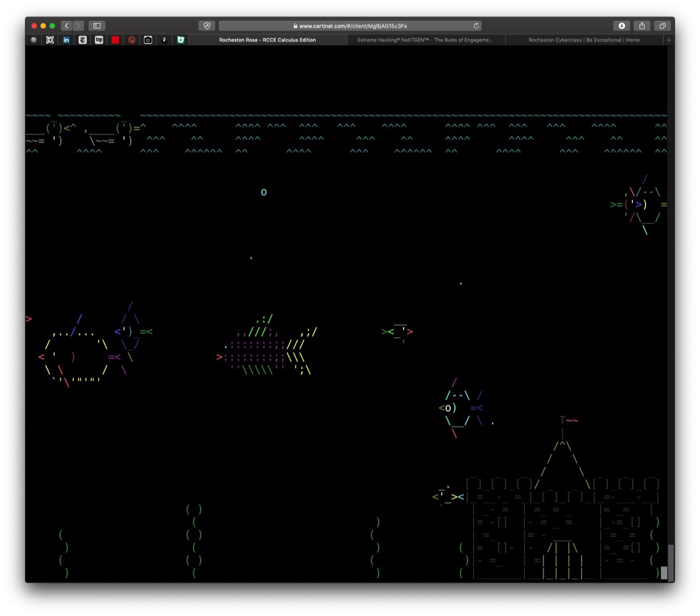
Task: Open the privacy shield report
Action: pos(206,26)
